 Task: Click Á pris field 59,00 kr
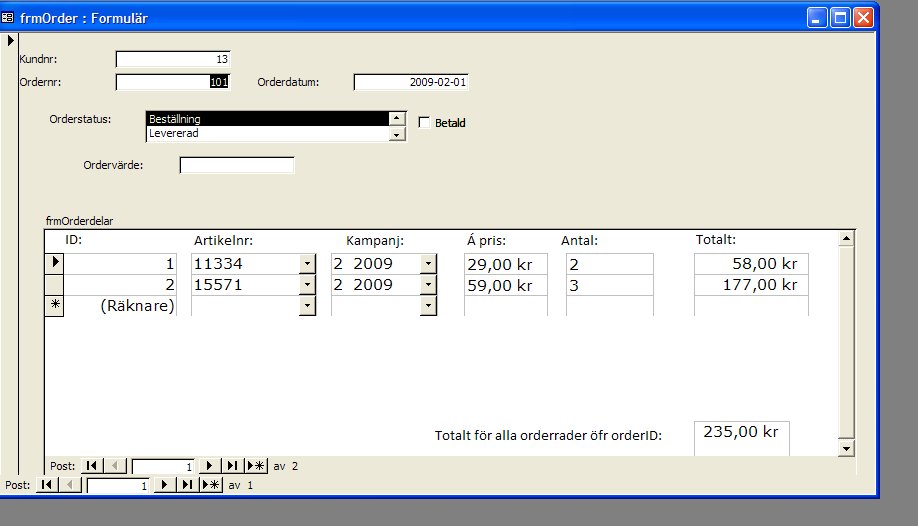[506, 285]
